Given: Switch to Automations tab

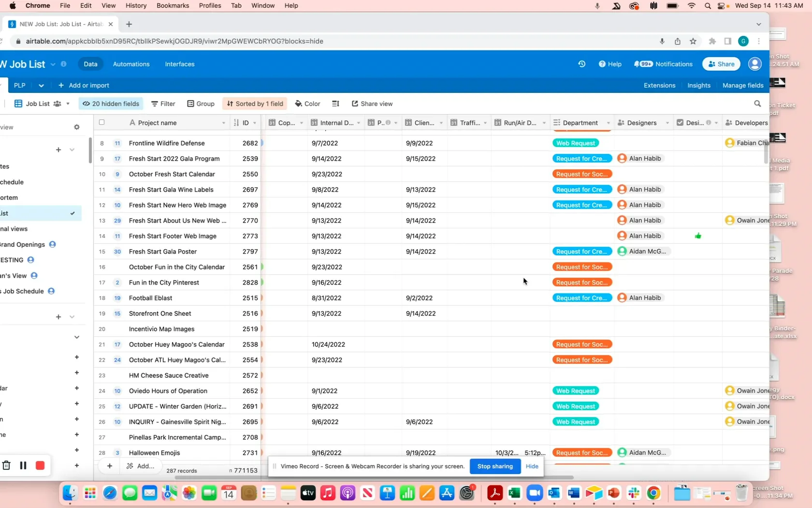Looking at the screenshot, I should tap(131, 64).
